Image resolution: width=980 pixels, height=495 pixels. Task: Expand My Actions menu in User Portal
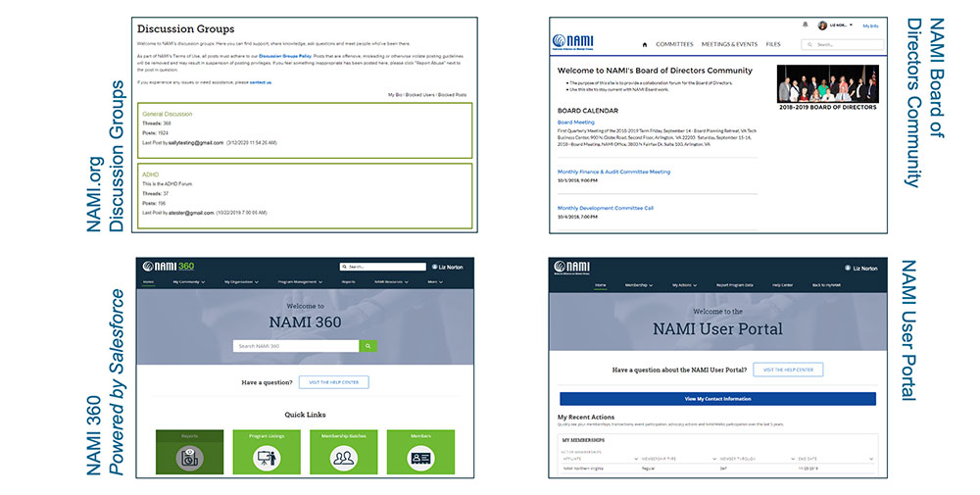tap(684, 285)
